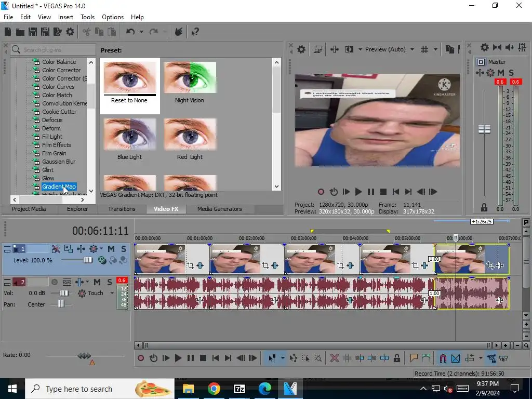532x399 pixels.
Task: Play timeline from the bottom transport bar
Action: (x=178, y=358)
